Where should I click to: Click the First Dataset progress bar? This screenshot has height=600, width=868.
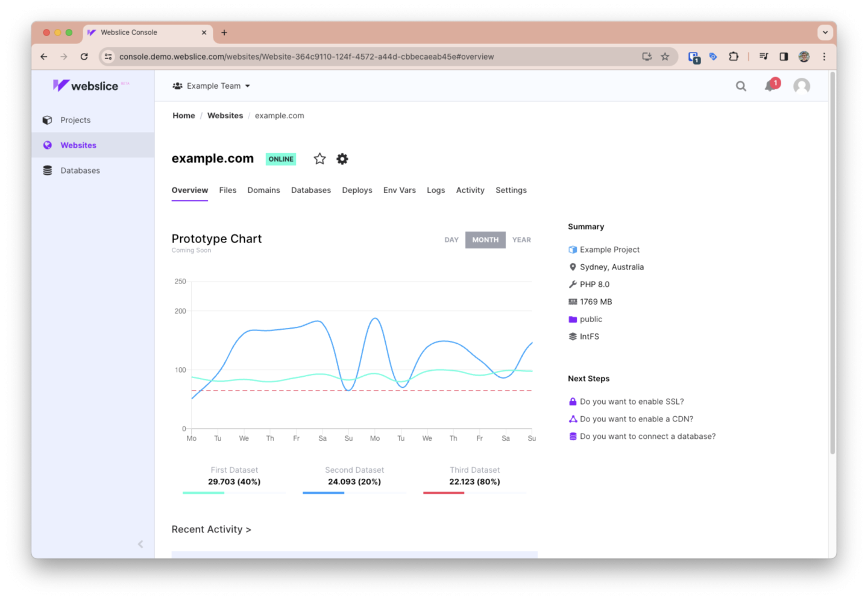coord(234,493)
